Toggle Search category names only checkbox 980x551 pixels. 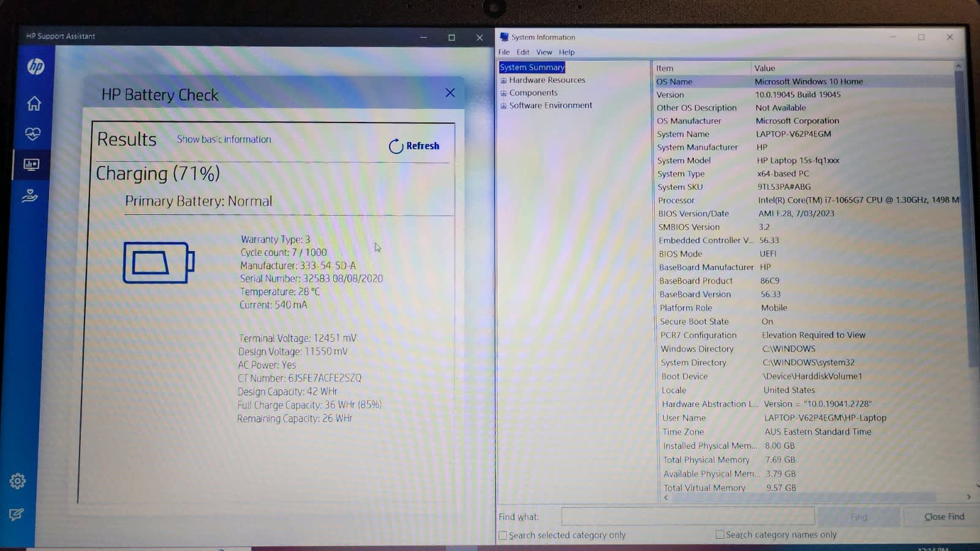(720, 534)
